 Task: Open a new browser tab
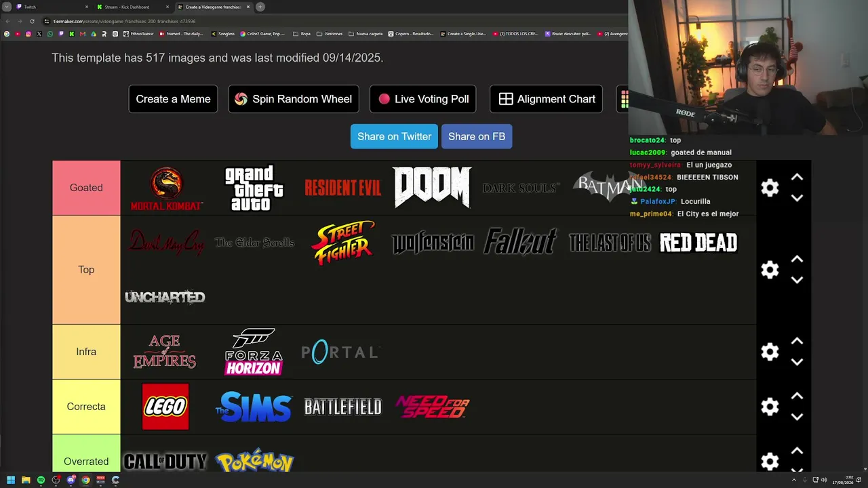pyautogui.click(x=260, y=7)
